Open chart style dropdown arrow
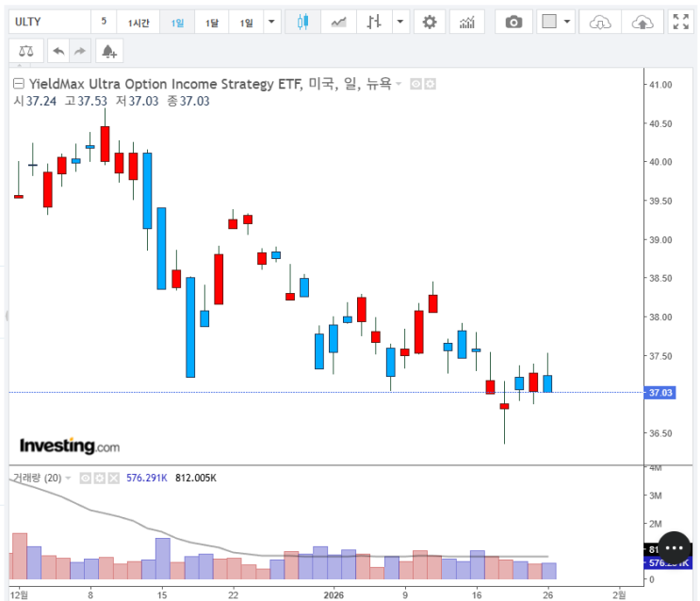This screenshot has height=601, width=700. 400,22
